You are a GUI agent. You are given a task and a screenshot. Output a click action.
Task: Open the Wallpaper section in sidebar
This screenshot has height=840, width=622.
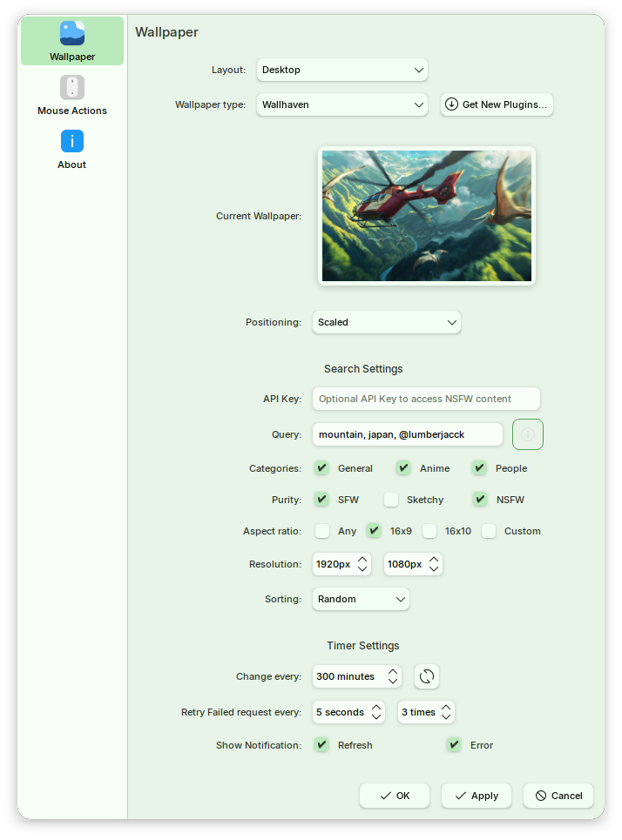pos(71,41)
